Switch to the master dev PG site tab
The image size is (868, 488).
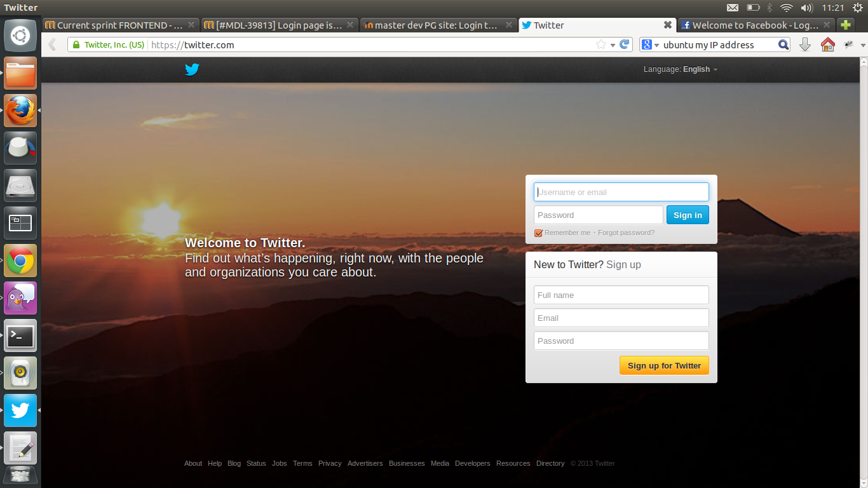click(438, 25)
